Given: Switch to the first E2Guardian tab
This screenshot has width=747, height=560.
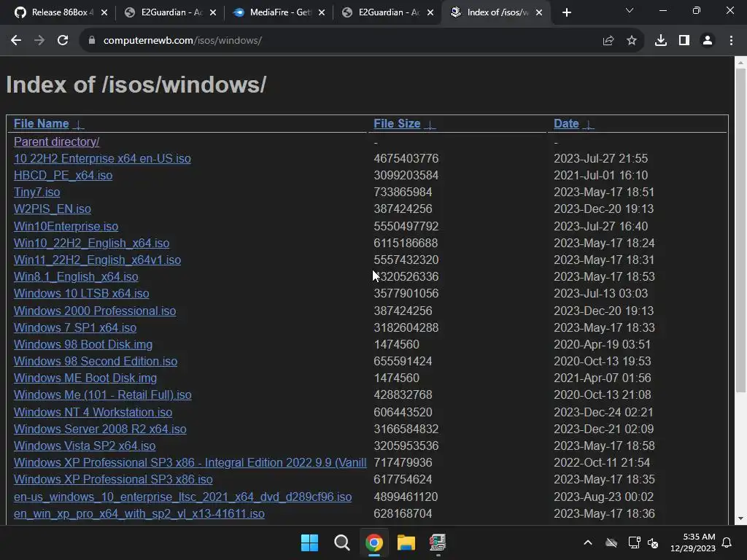Looking at the screenshot, I should [169, 12].
